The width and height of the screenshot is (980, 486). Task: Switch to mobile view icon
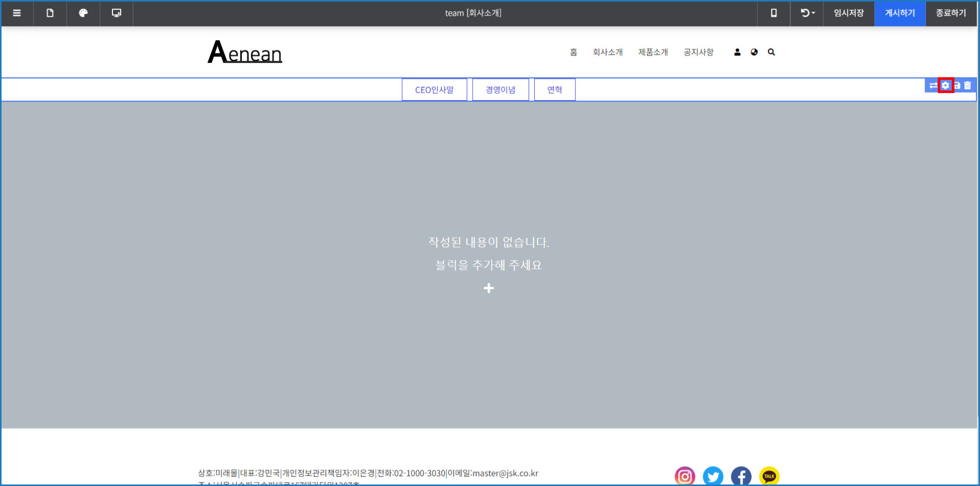(x=773, y=13)
